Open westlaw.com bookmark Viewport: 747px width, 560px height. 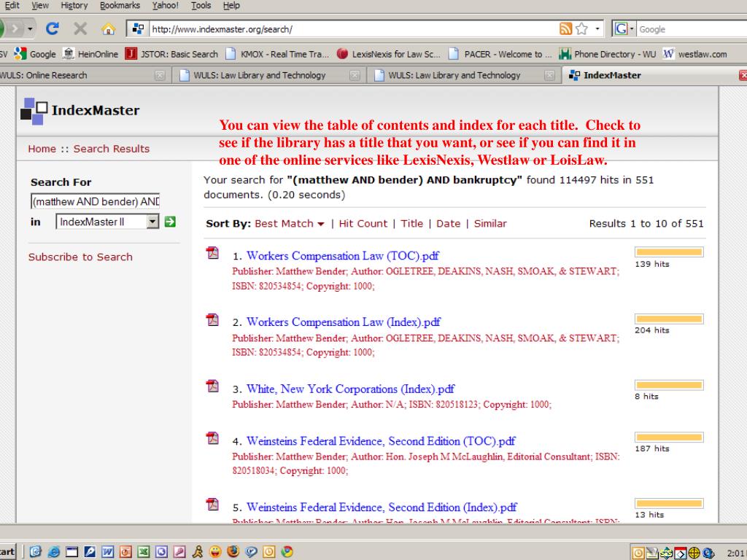point(695,54)
